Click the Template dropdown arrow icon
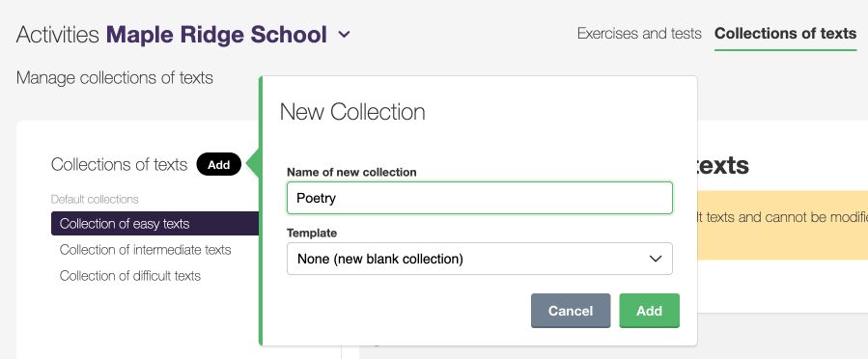 [x=656, y=259]
